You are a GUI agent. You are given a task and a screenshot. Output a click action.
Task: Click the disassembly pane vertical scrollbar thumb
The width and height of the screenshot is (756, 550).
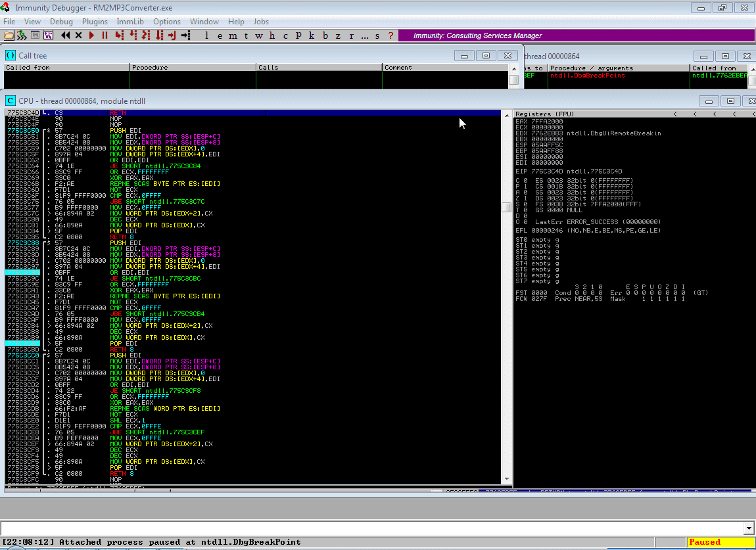(506, 208)
